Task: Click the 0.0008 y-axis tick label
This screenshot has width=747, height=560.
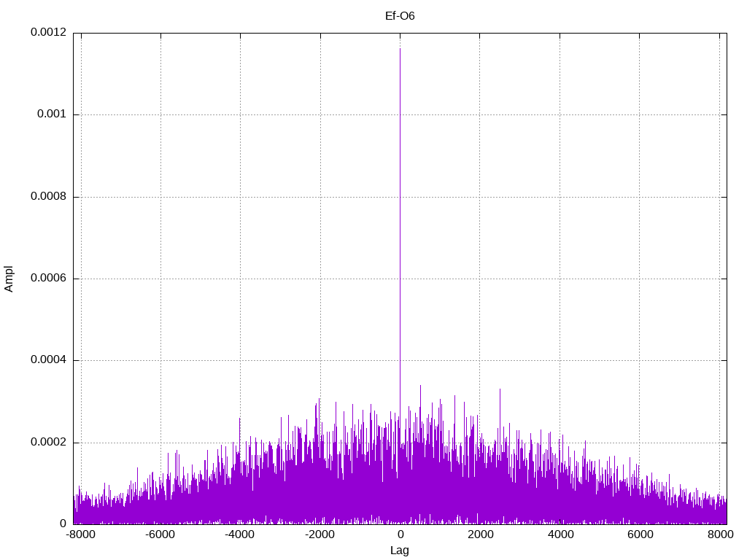Action: (x=49, y=197)
